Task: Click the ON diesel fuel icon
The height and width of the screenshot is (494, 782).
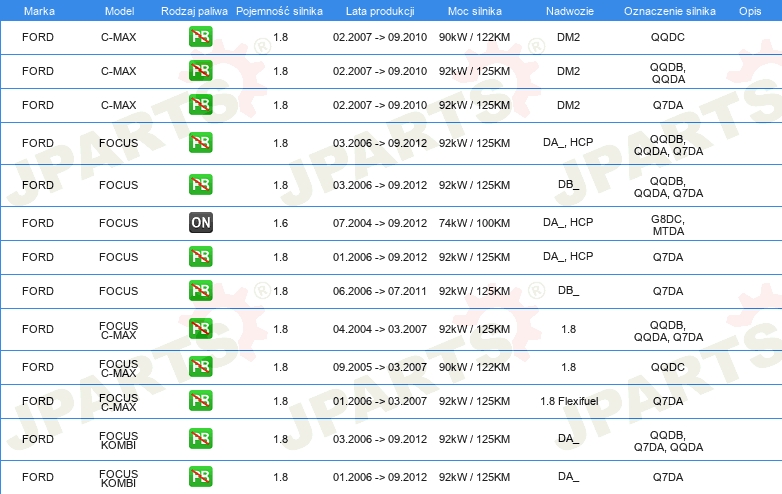Action: pyautogui.click(x=200, y=222)
